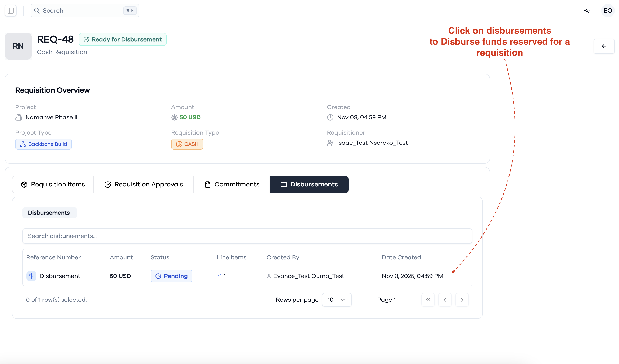Image resolution: width=619 pixels, height=364 pixels.
Task: Click the Pending status badge
Action: click(171, 276)
